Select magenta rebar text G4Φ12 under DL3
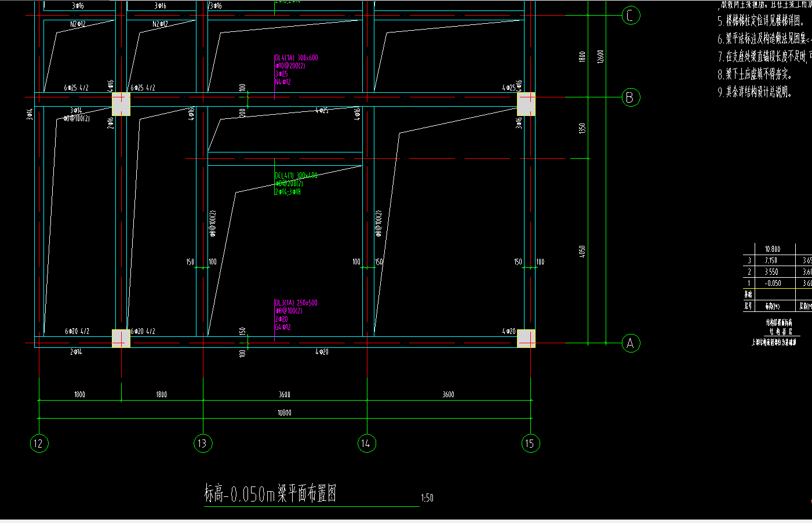This screenshot has height=523, width=812. (x=283, y=328)
